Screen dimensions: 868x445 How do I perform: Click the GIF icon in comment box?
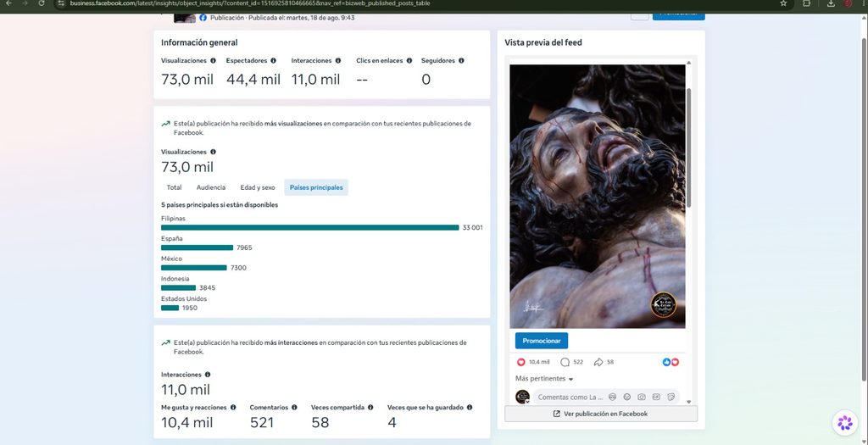coord(657,397)
